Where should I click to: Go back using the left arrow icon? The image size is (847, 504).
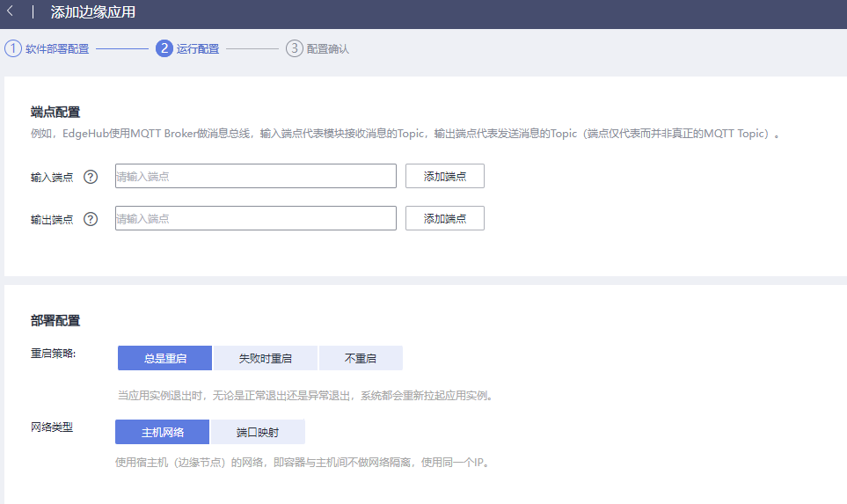pyautogui.click(x=10, y=11)
